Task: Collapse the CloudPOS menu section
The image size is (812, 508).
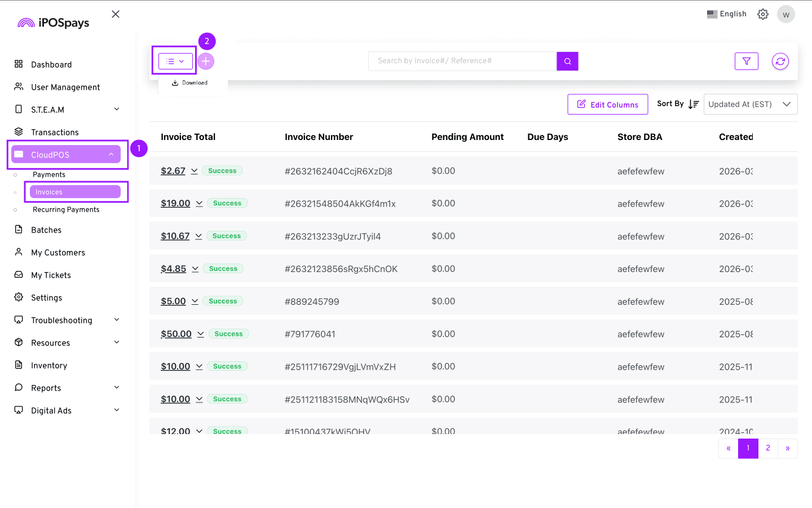Action: coord(111,155)
